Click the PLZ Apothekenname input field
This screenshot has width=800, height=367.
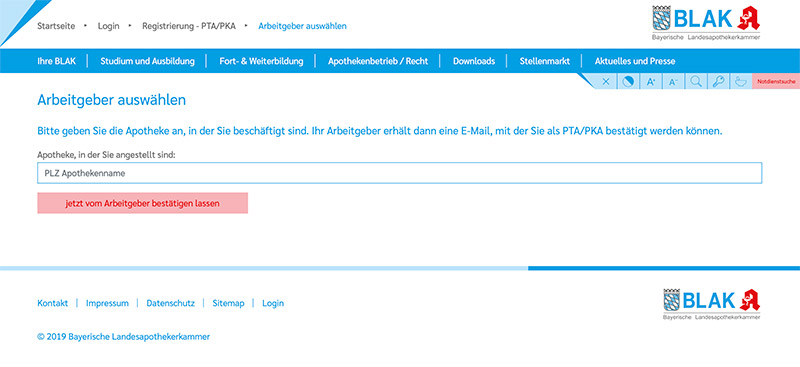[x=399, y=173]
